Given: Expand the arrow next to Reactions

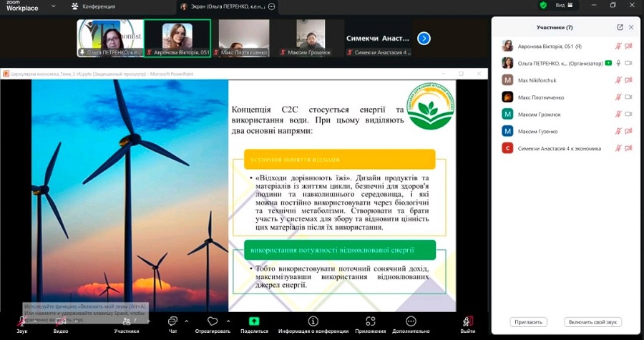Looking at the screenshot, I should [x=227, y=320].
